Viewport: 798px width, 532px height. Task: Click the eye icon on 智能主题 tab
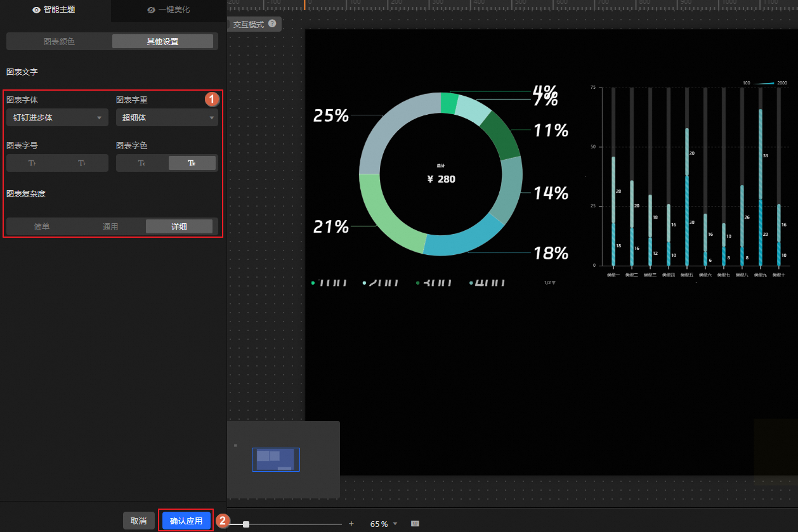(x=36, y=10)
